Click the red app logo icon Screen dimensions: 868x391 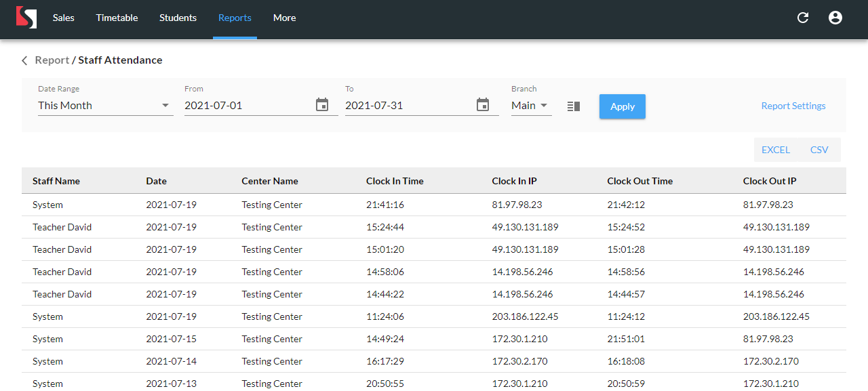26,18
